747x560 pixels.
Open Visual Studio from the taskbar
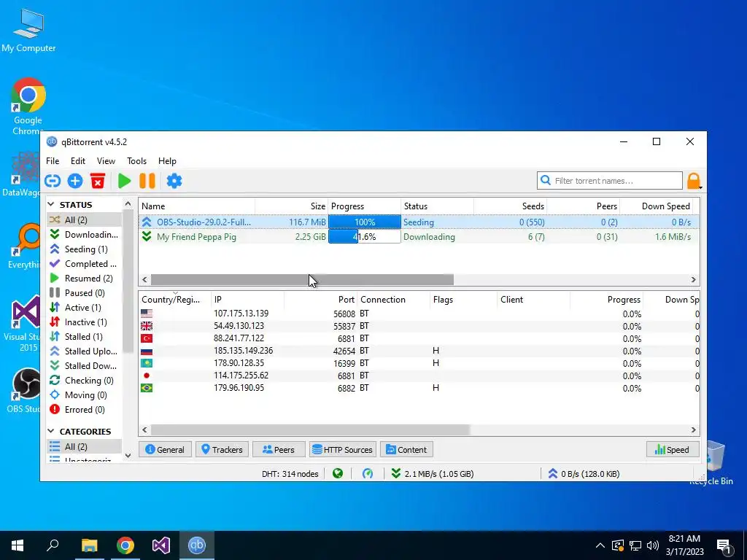click(x=161, y=545)
